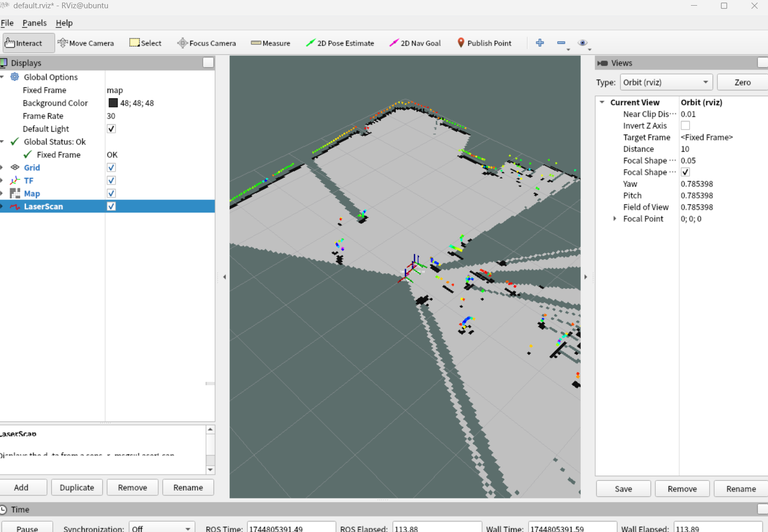Click the Distance value field
The height and width of the screenshot is (532, 768).
coord(722,149)
